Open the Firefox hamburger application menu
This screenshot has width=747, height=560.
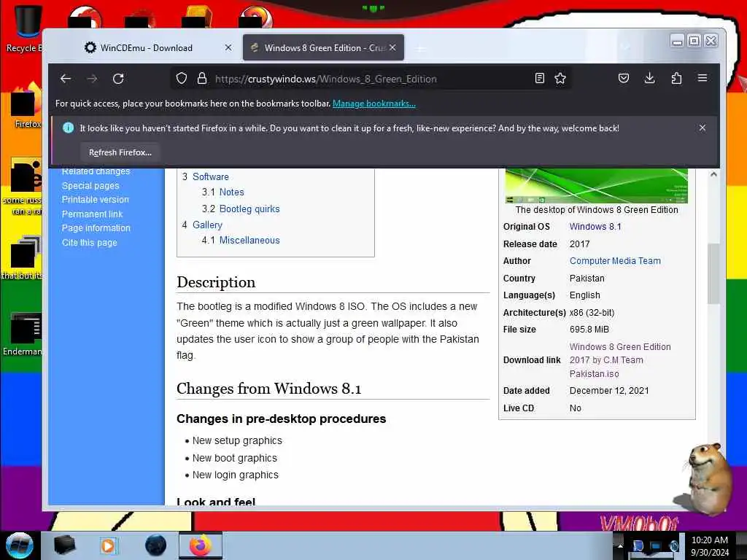(703, 78)
